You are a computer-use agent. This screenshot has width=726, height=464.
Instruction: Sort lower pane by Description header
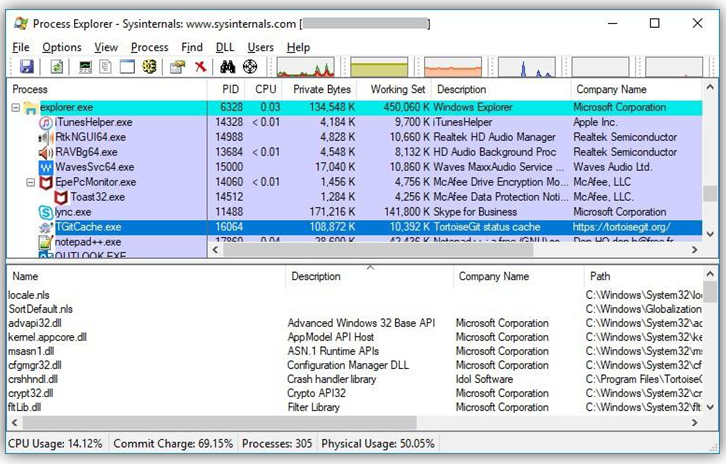369,276
